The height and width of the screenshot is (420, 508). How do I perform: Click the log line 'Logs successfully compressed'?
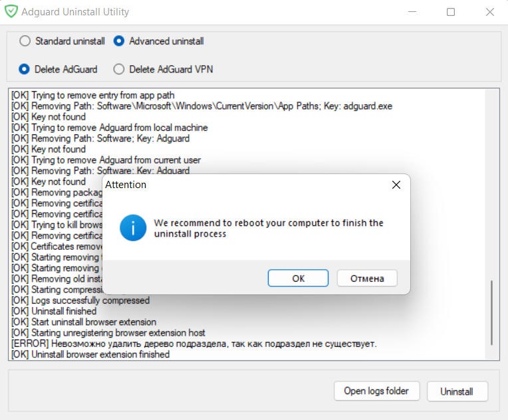click(x=80, y=300)
